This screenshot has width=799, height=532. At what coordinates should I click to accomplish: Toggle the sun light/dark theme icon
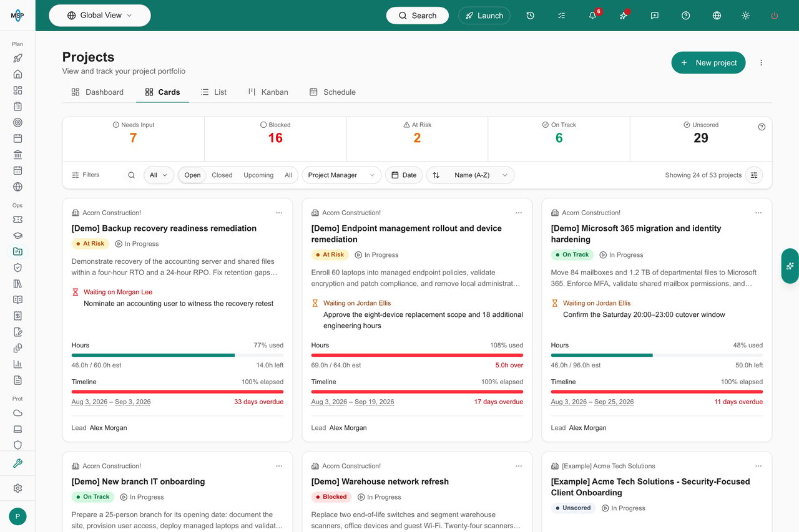coord(745,16)
